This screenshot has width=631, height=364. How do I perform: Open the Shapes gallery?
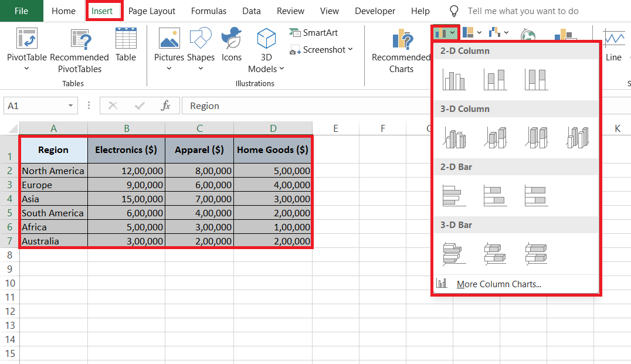tap(201, 39)
